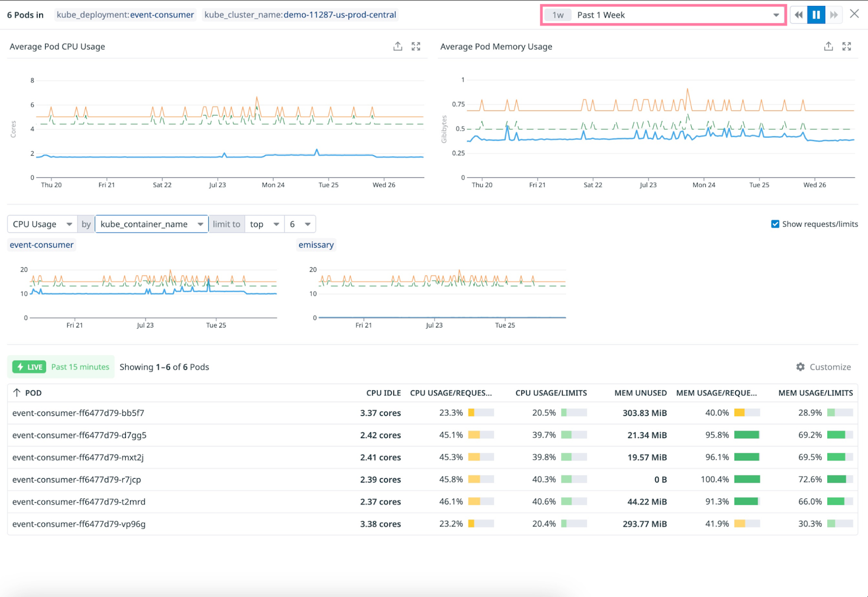Screen dimensions: 868x597
Task: Expand Memory Usage graph to fullscreen
Action: [x=847, y=47]
